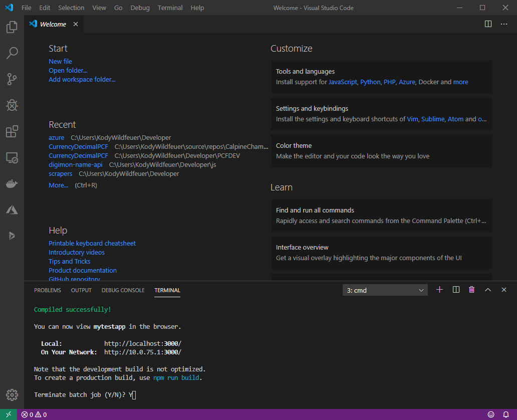Open the Source Control view icon
Viewport: 517px width, 420px height.
[x=12, y=79]
